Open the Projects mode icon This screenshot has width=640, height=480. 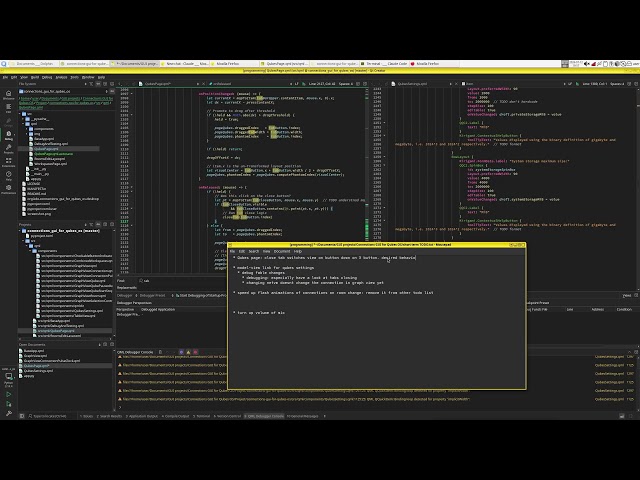(9, 149)
